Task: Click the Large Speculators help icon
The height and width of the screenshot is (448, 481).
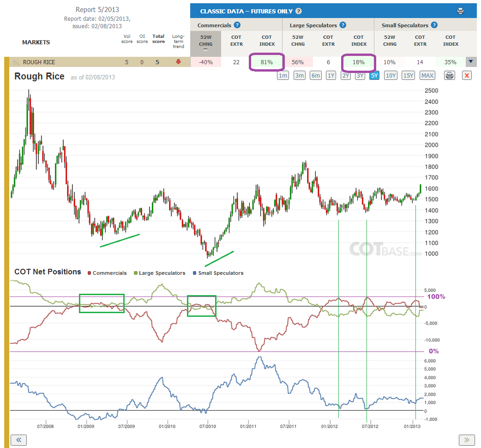Action: 343,25
